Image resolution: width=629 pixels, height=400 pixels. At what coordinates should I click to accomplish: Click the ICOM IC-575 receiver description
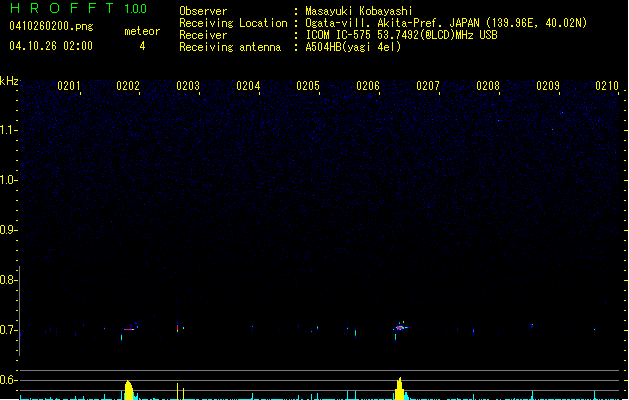pyautogui.click(x=401, y=35)
